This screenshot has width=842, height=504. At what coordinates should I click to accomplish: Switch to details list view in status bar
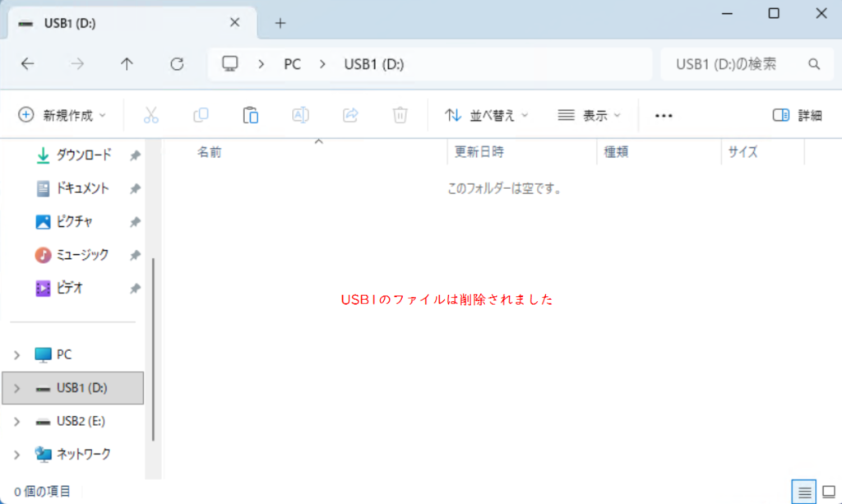pos(804,492)
